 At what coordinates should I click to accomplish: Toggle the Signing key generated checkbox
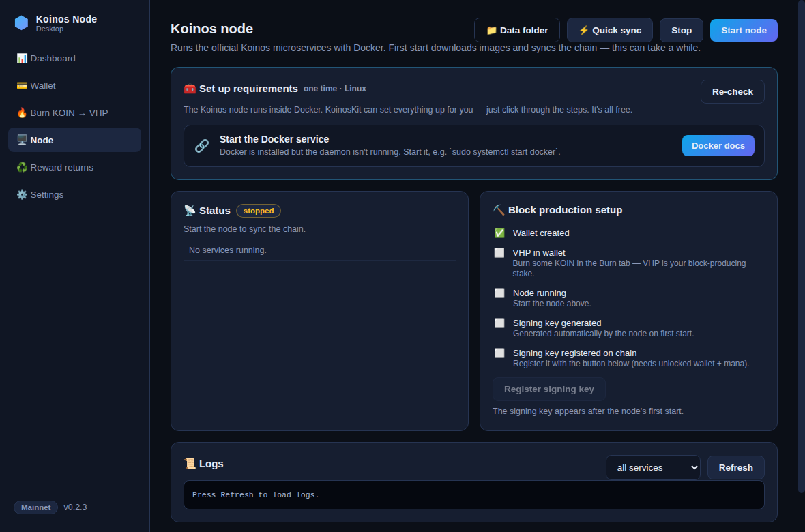pos(499,323)
